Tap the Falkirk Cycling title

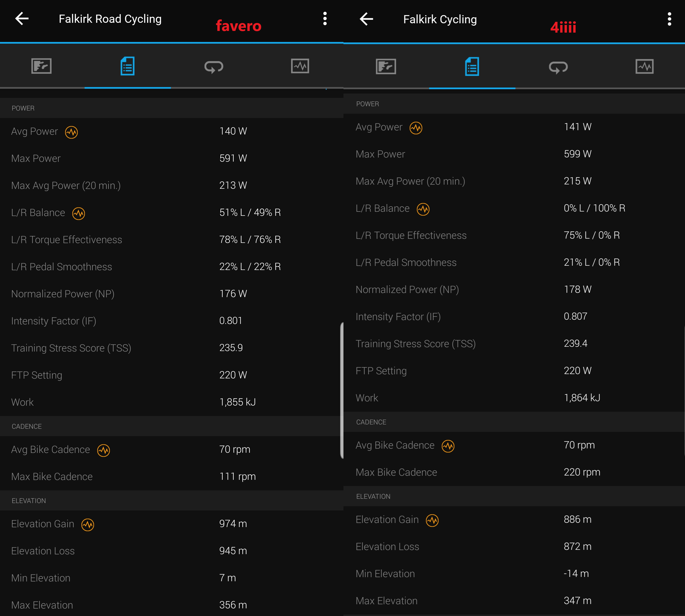(440, 19)
